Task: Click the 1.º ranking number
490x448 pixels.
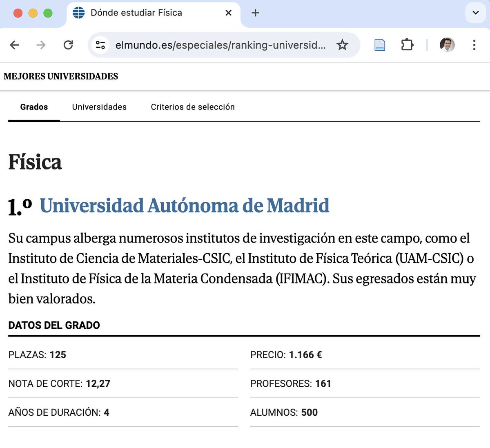Action: pyautogui.click(x=20, y=207)
